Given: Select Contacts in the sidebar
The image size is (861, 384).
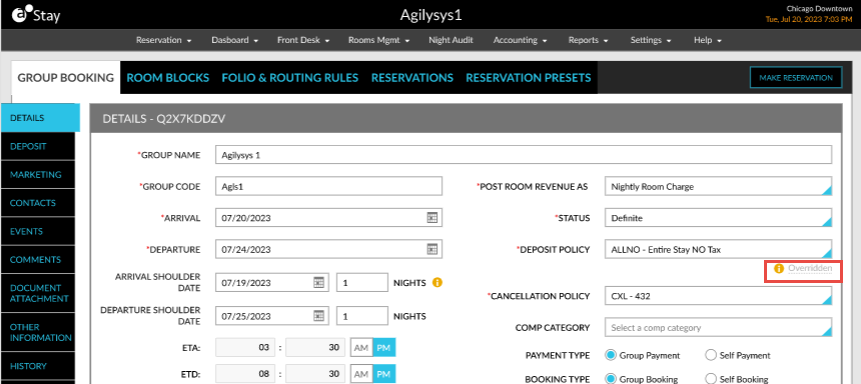Looking at the screenshot, I should click(x=38, y=203).
